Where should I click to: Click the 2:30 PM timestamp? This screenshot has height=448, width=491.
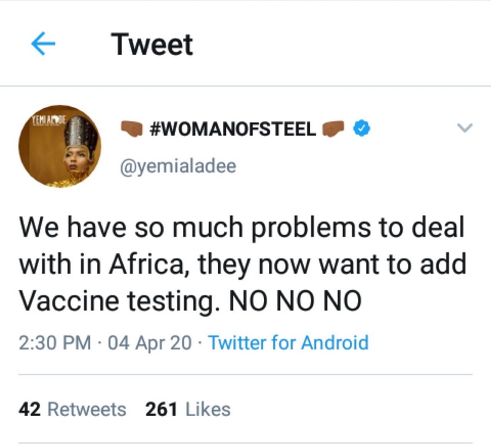[x=55, y=342]
